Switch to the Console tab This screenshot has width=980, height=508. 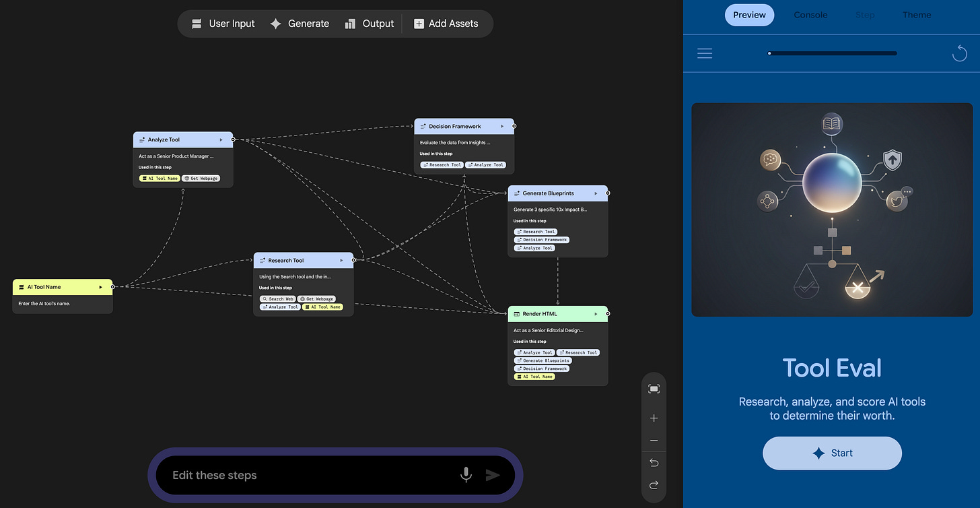click(810, 15)
